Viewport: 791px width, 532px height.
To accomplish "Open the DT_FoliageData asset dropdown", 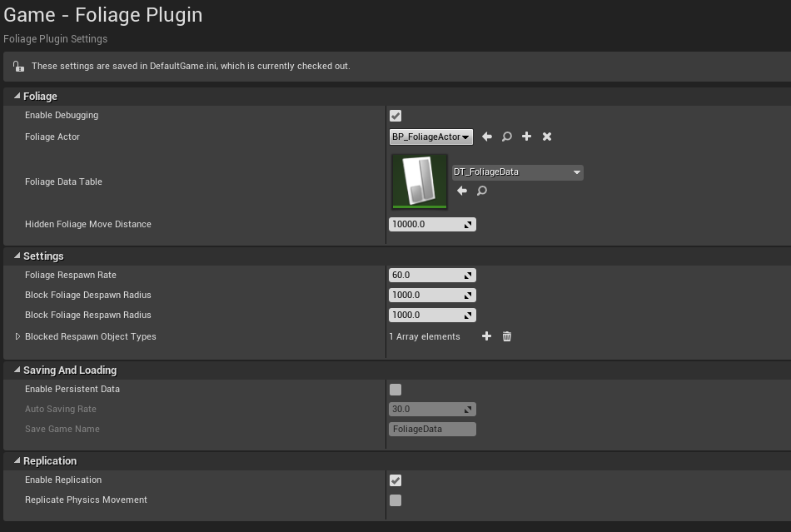I will pos(518,172).
